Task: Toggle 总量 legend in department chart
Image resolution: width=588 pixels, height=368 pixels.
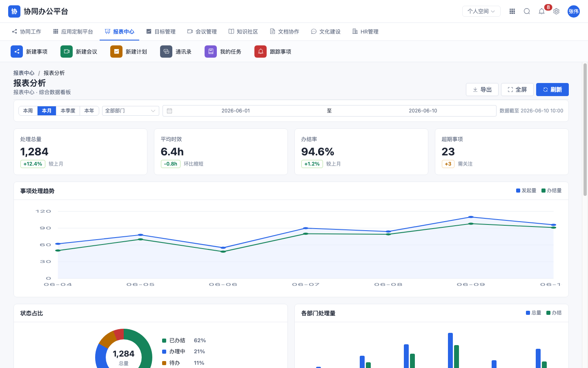Action: [534, 313]
